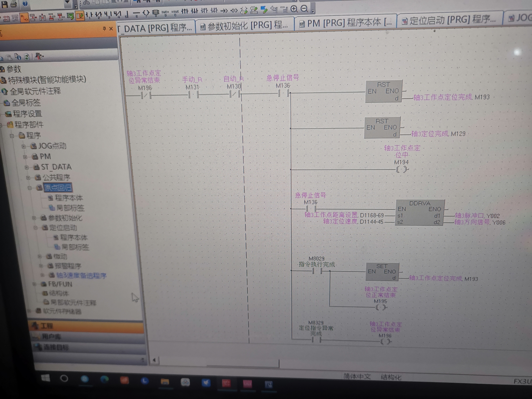Viewport: 532px width, 399px height.
Task: Toggle the pin on navigation panel
Action: (x=104, y=28)
